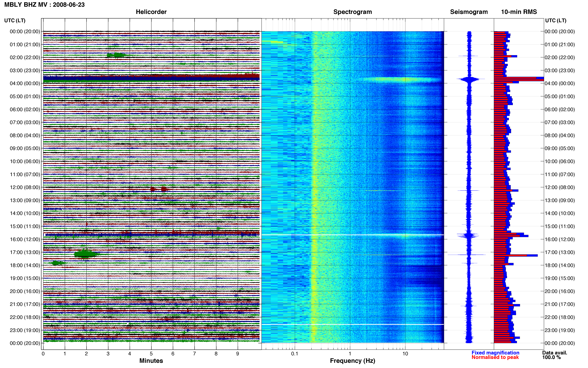Click the left '17:00 (13:00)' time label
This screenshot has height=368, width=588.
tap(25, 252)
